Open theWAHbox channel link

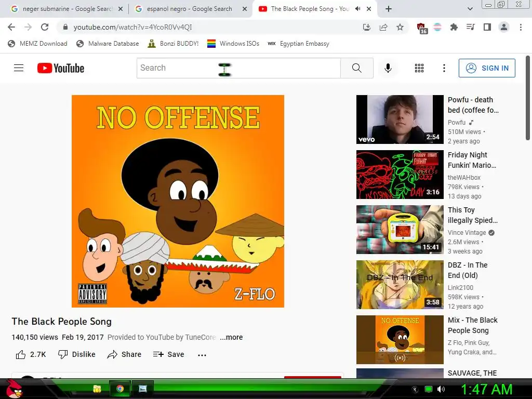(x=464, y=178)
